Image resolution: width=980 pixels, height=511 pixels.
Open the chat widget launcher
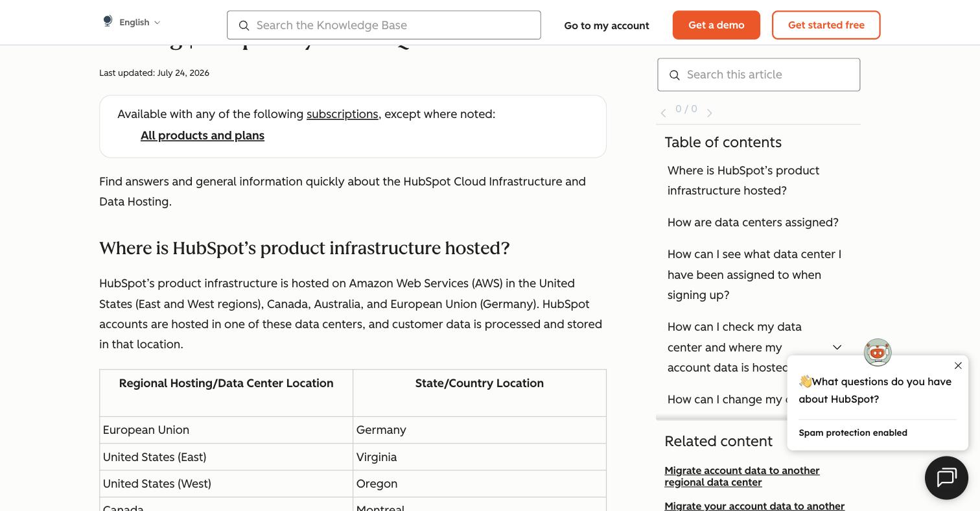(x=946, y=478)
